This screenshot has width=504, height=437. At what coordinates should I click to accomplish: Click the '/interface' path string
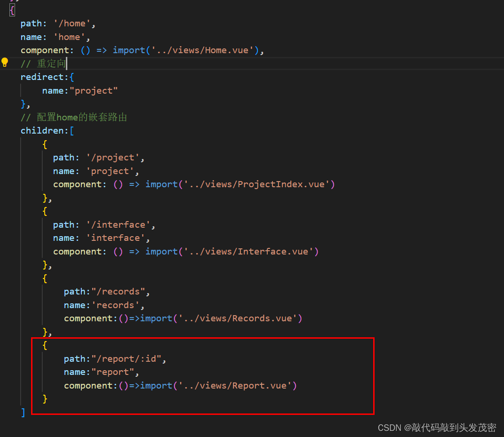coord(118,224)
